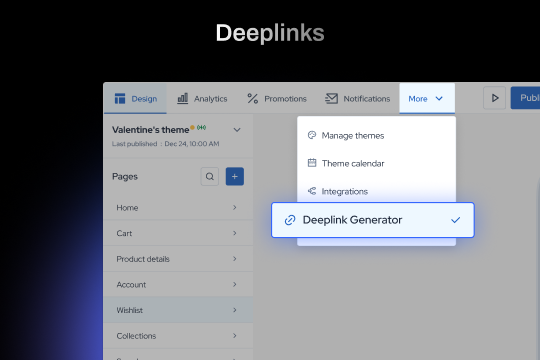
Task: Click the Theme calendar icon
Action: tap(312, 163)
